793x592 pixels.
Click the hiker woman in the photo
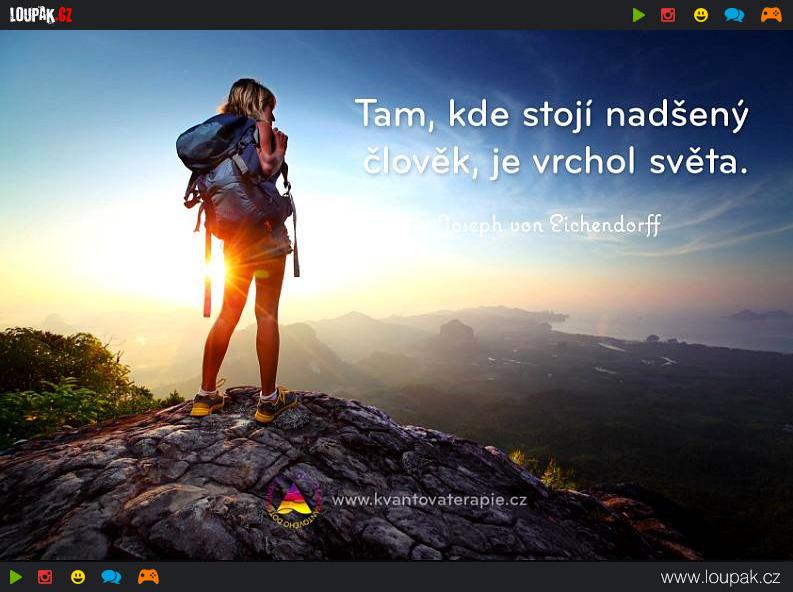coord(239,250)
